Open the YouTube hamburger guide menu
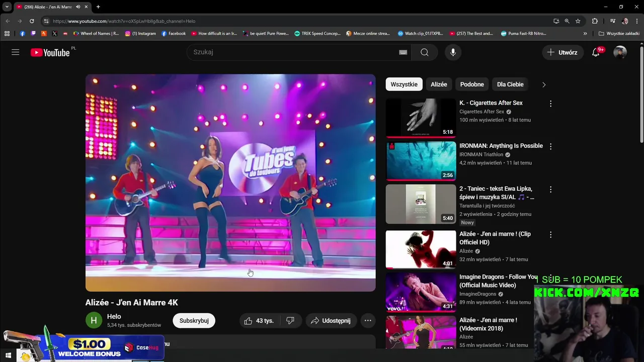This screenshot has width=644, height=362. 16,52
